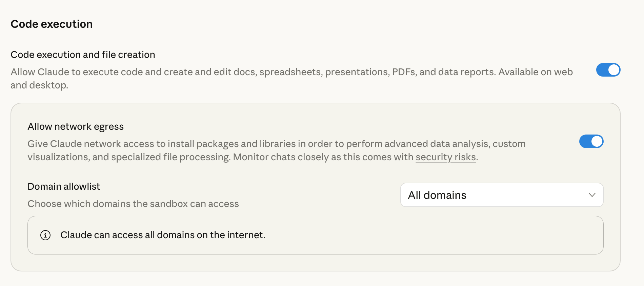Screen dimensions: 644x286
Task: Open the Domain allowlist dropdown
Action: tap(502, 195)
